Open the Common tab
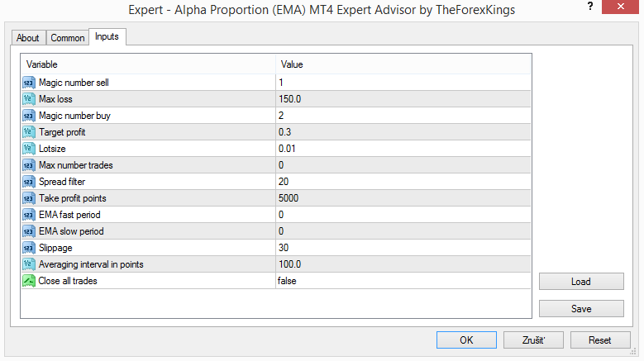 [x=67, y=38]
